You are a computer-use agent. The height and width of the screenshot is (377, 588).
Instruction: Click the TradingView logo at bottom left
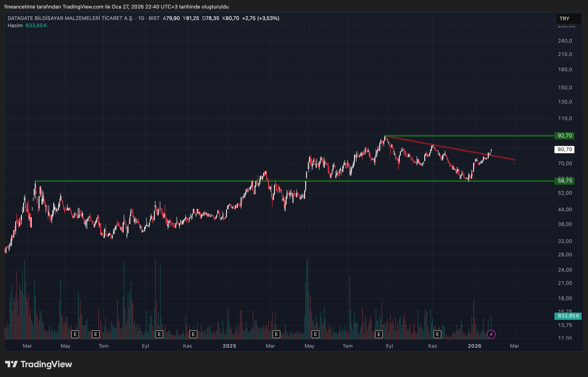(39, 364)
